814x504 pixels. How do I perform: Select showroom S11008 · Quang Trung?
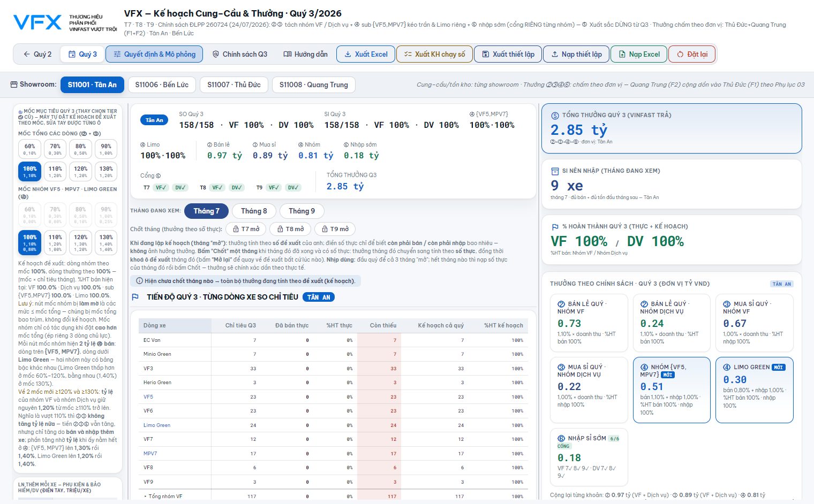314,85
